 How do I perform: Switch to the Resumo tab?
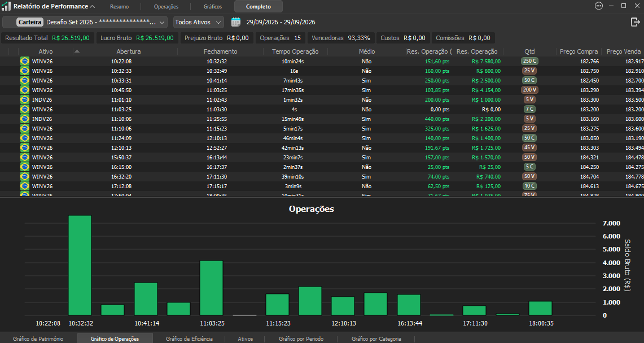[120, 7]
